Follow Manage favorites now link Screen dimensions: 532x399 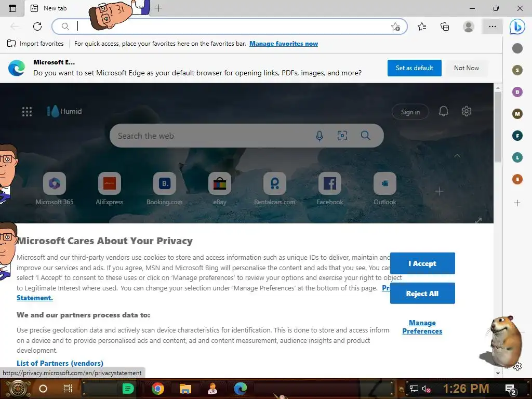point(284,44)
